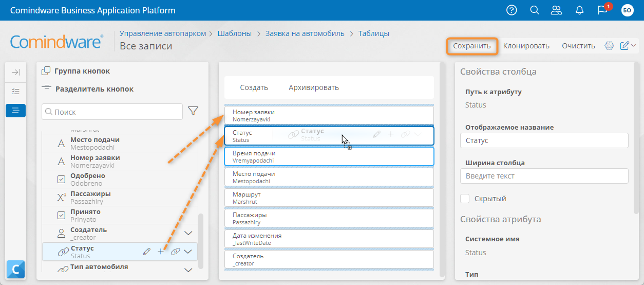Screen dimensions: 644x285
Task: Select the Одобрено attribute label
Action: tap(88, 176)
